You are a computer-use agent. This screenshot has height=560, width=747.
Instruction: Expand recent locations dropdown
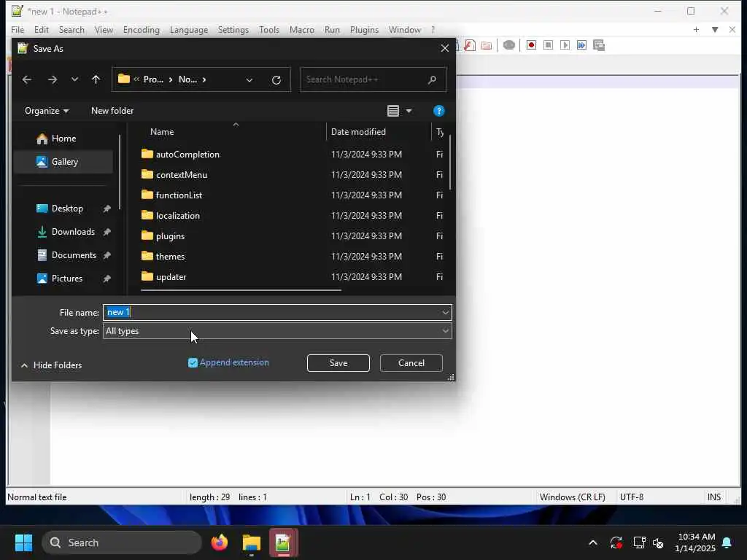(x=74, y=79)
